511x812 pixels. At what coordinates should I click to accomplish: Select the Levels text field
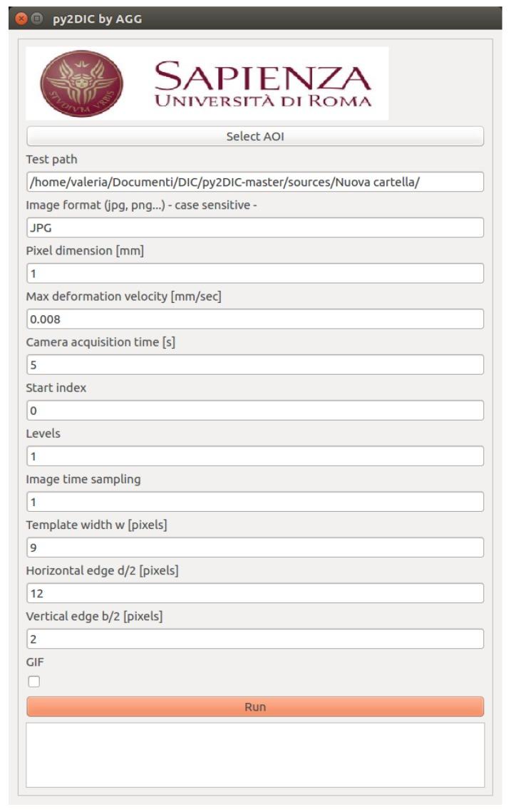(255, 456)
